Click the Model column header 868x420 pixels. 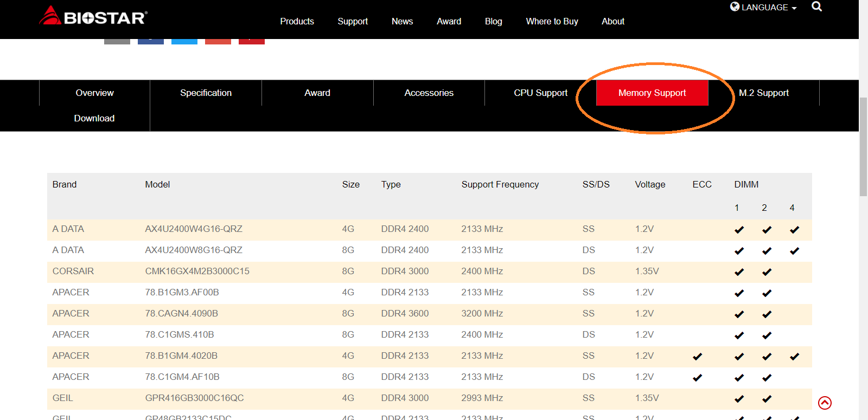click(x=157, y=184)
